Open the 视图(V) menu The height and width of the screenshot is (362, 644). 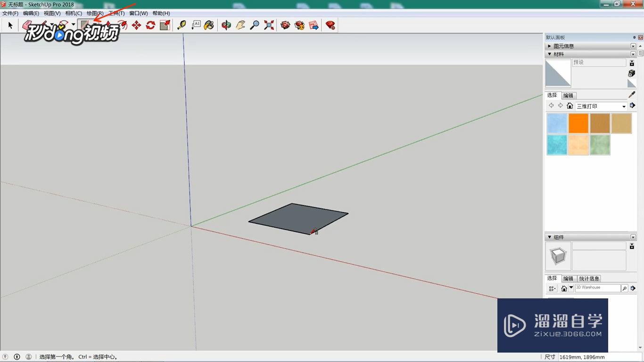coord(52,13)
